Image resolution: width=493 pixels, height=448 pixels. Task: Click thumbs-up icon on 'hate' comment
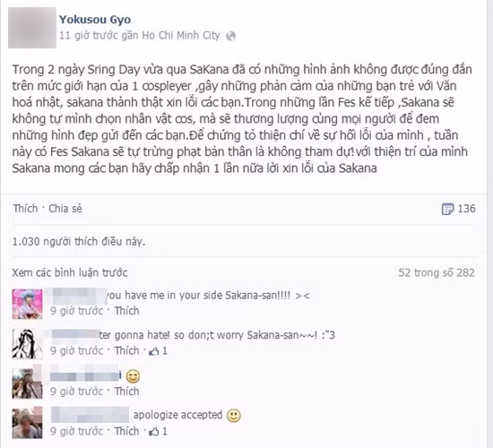(154, 351)
